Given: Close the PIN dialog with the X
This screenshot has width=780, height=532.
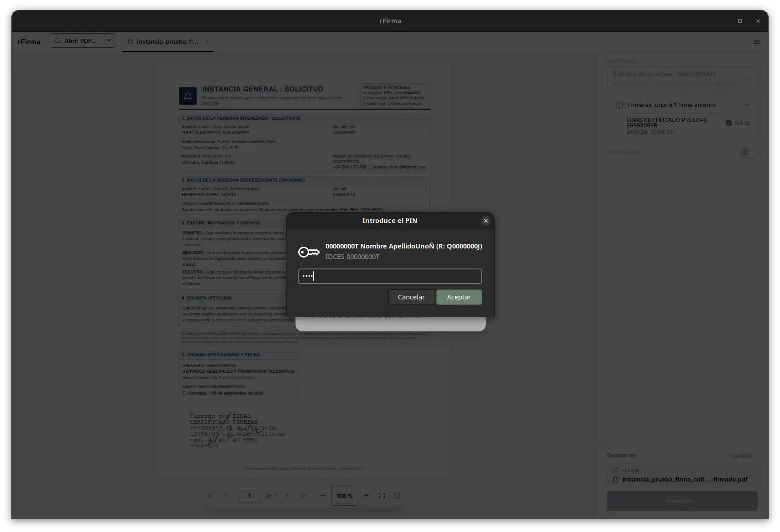Looking at the screenshot, I should tap(485, 221).
